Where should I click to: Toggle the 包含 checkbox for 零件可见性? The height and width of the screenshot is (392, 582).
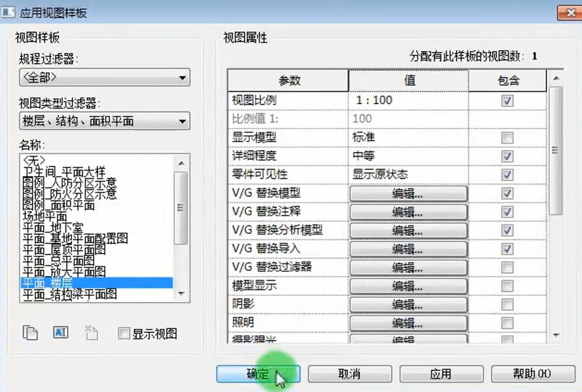(507, 175)
